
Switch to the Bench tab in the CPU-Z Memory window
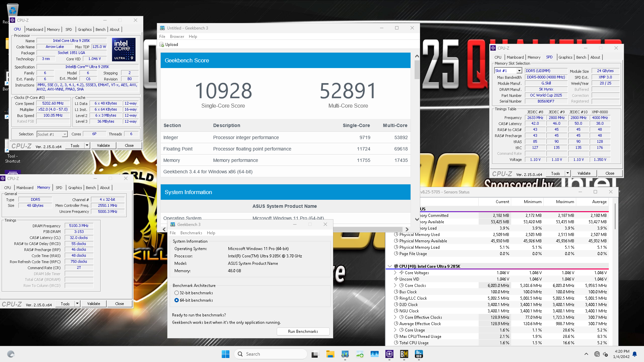point(91,188)
